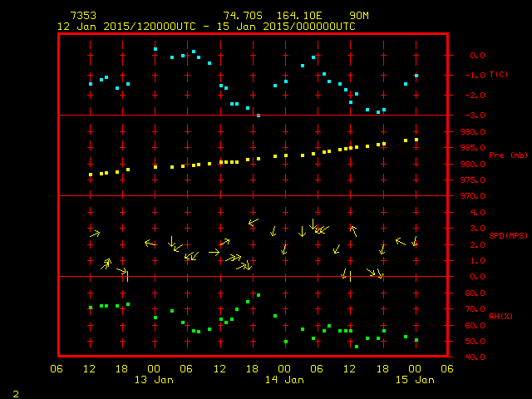Image resolution: width=532 pixels, height=399 pixels.
Task: Click the 15 Jan date label
Action: click(x=414, y=380)
